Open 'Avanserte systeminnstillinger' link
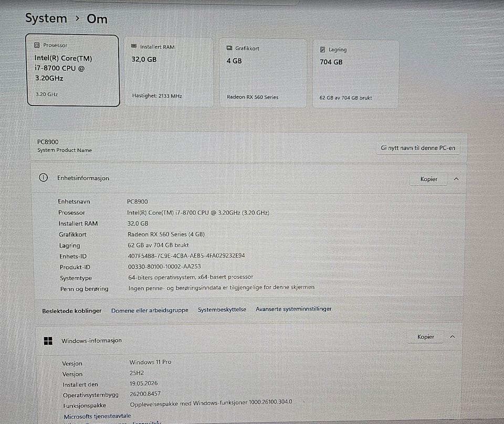Image resolution: width=504 pixels, height=424 pixels. [293, 309]
